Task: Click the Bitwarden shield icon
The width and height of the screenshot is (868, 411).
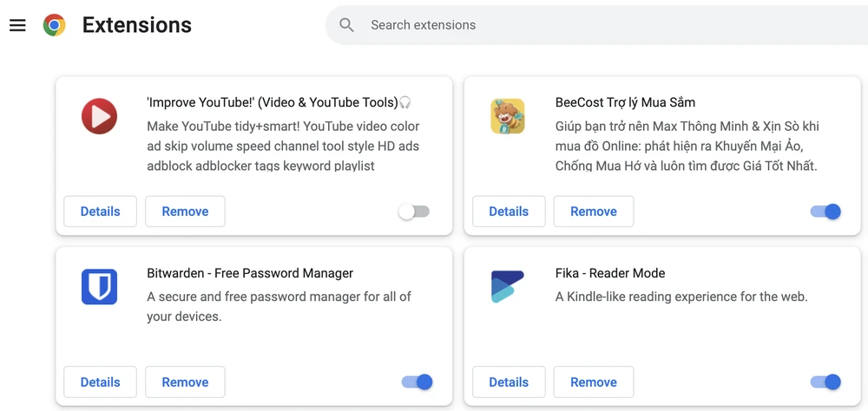Action: point(99,287)
